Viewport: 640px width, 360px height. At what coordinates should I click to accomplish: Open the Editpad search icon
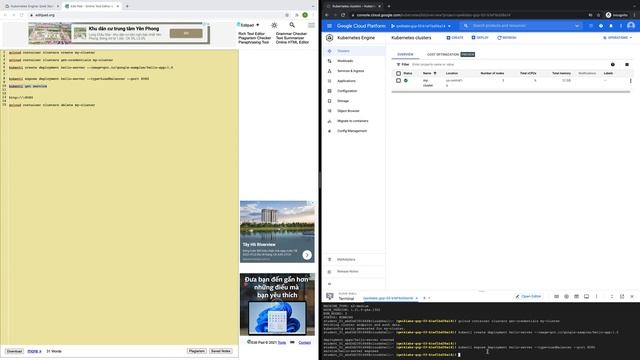[292, 25]
